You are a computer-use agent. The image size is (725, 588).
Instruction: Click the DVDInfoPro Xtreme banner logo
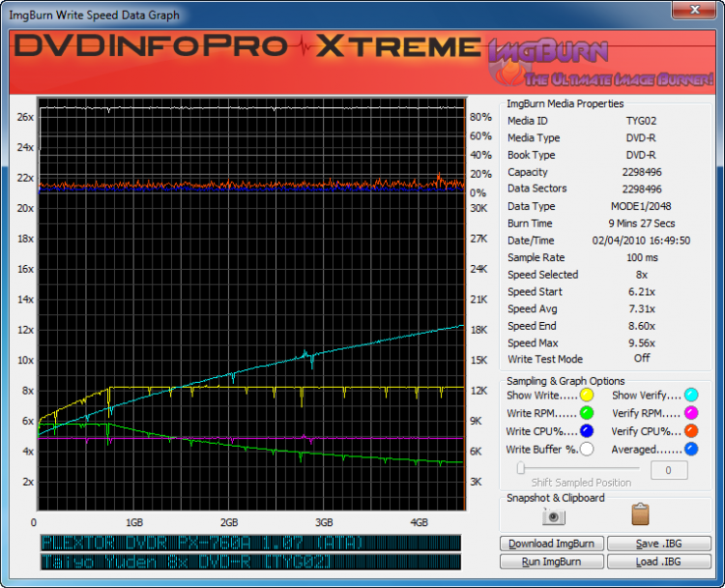(x=246, y=47)
